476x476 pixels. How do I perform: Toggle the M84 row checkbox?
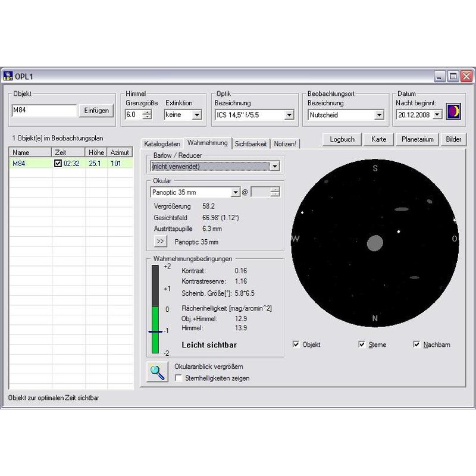coord(58,164)
